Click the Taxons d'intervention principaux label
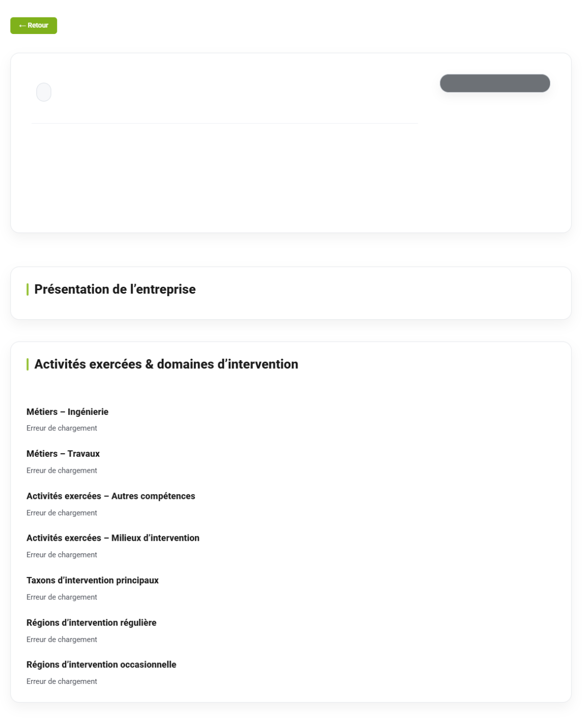The image size is (582, 728). click(x=93, y=580)
